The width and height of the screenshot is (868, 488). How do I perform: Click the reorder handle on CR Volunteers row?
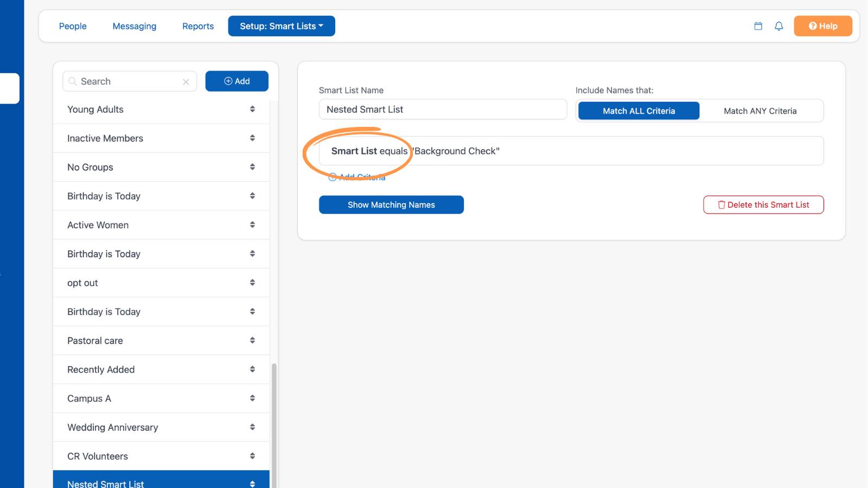point(252,456)
